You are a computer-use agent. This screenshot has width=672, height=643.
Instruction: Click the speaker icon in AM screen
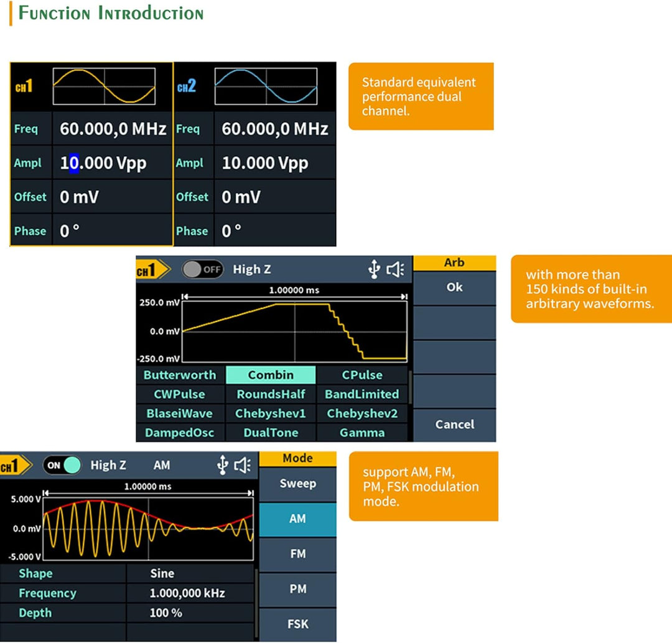[x=243, y=465]
